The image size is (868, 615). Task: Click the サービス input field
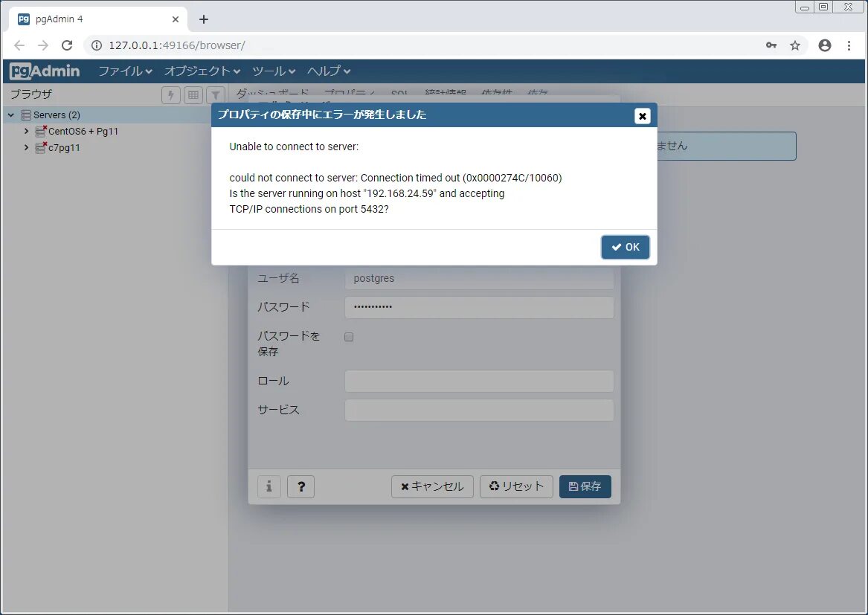click(x=479, y=410)
